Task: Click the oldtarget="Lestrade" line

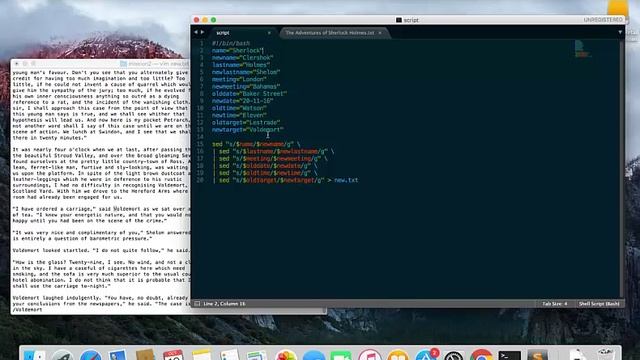Action: pyautogui.click(x=246, y=122)
